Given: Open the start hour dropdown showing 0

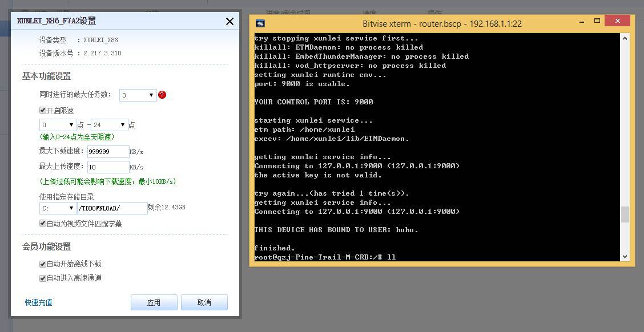Looking at the screenshot, I should pyautogui.click(x=58, y=125).
